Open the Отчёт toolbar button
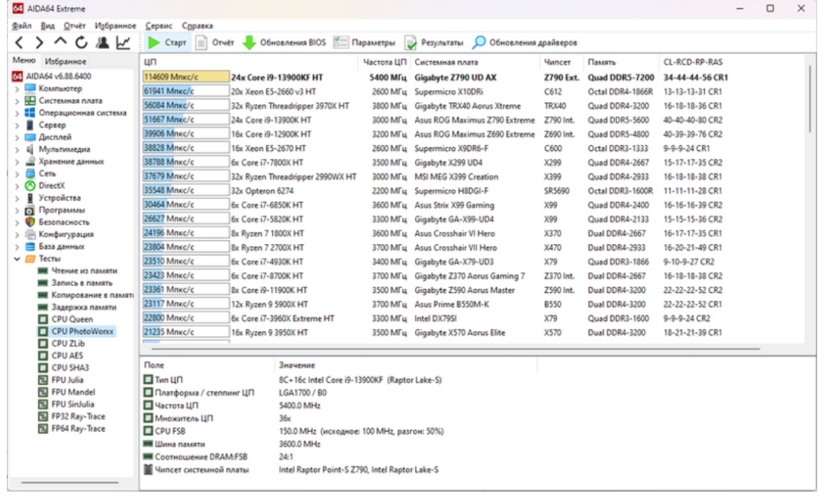824x504 pixels. click(x=214, y=43)
